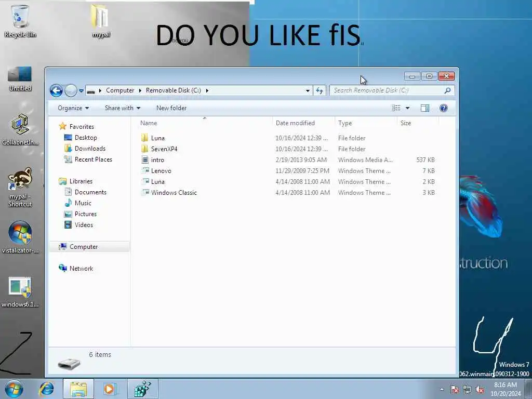Screen dimensions: 532x399
Task: Open the address bar history dropdown
Action: [x=308, y=90]
